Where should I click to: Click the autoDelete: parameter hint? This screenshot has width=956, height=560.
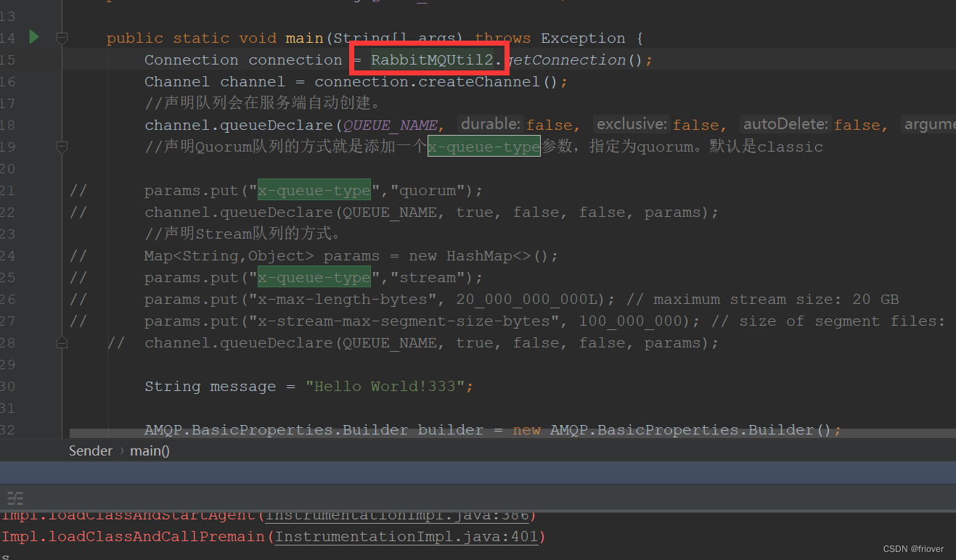pos(785,124)
